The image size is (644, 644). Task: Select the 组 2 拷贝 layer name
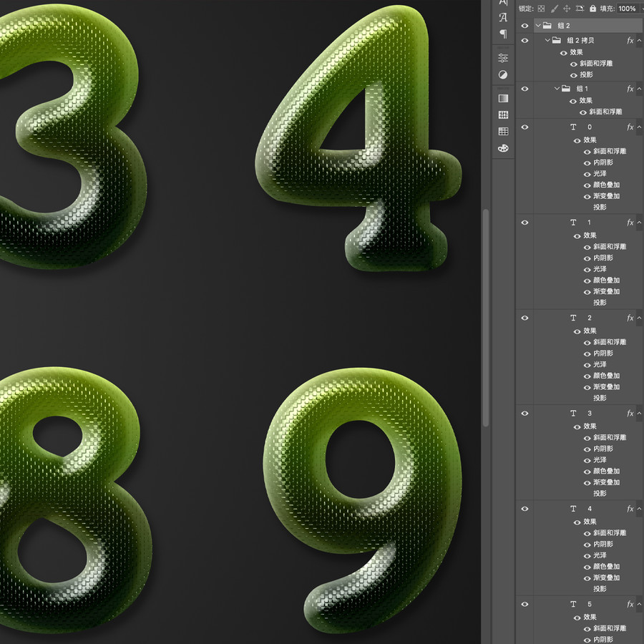point(580,40)
